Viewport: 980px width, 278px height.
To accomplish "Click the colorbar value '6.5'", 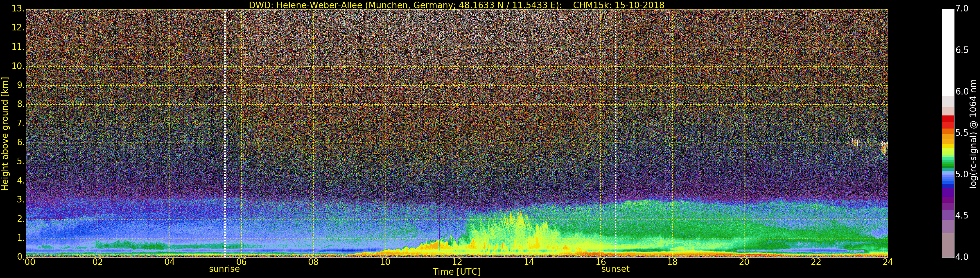I will point(962,50).
